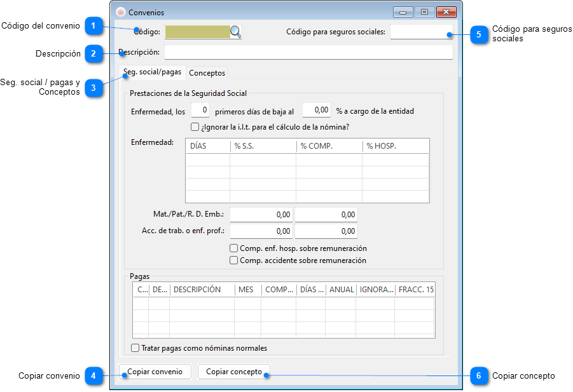Minimize the Convenios window

point(402,12)
